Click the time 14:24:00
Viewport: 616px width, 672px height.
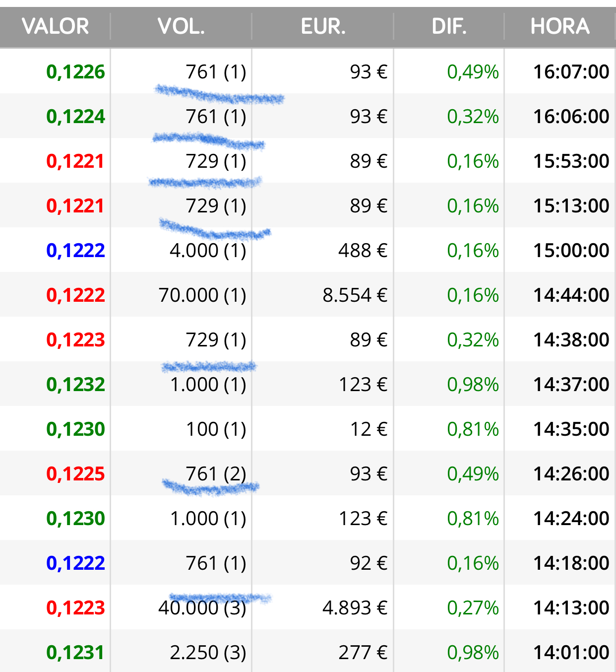571,519
